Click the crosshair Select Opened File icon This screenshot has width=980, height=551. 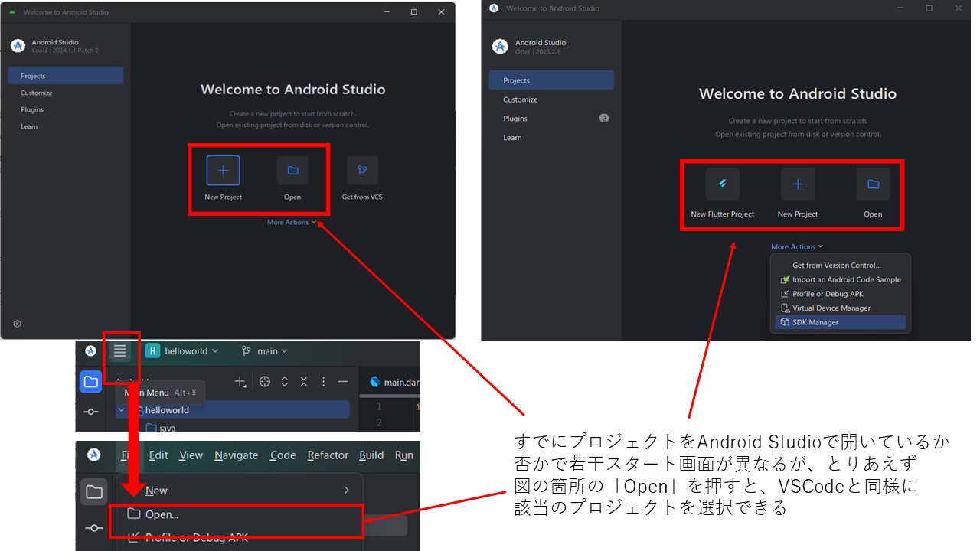(x=265, y=381)
